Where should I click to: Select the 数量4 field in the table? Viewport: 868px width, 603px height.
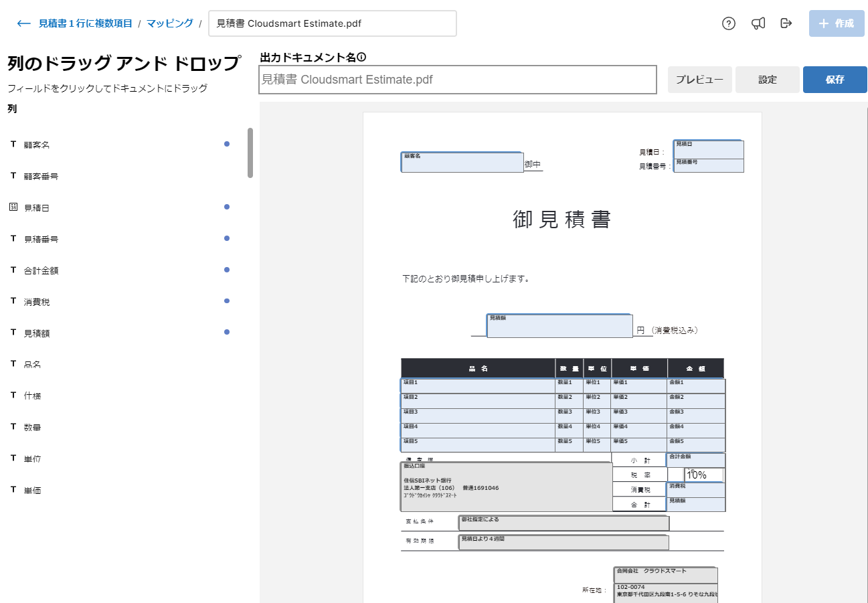[x=570, y=430]
